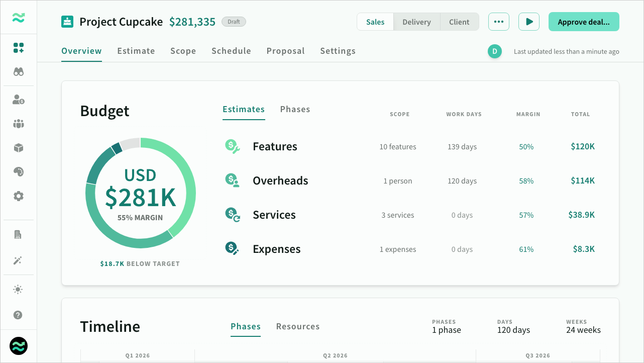644x363 pixels.
Task: Switch Budget view to Phases tab
Action: pos(295,110)
